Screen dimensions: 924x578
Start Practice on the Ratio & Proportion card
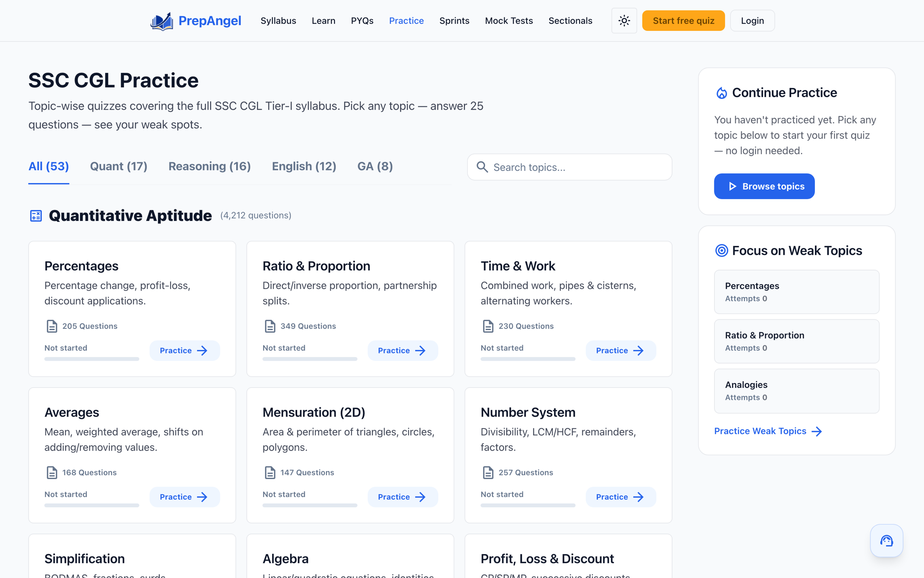(x=403, y=351)
